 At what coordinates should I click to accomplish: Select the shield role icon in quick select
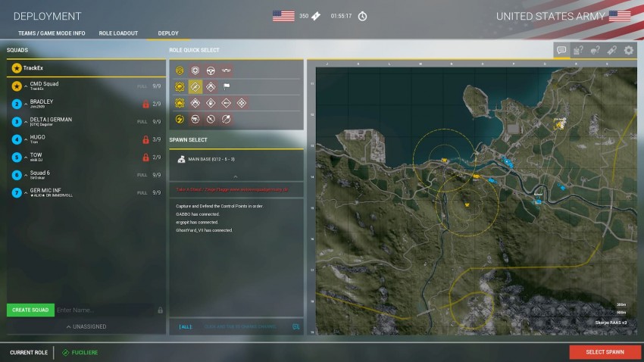coord(195,70)
